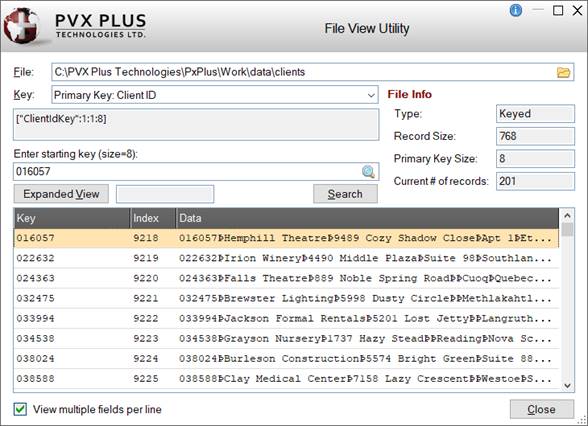Maximize the File View Utility window

tap(558, 10)
